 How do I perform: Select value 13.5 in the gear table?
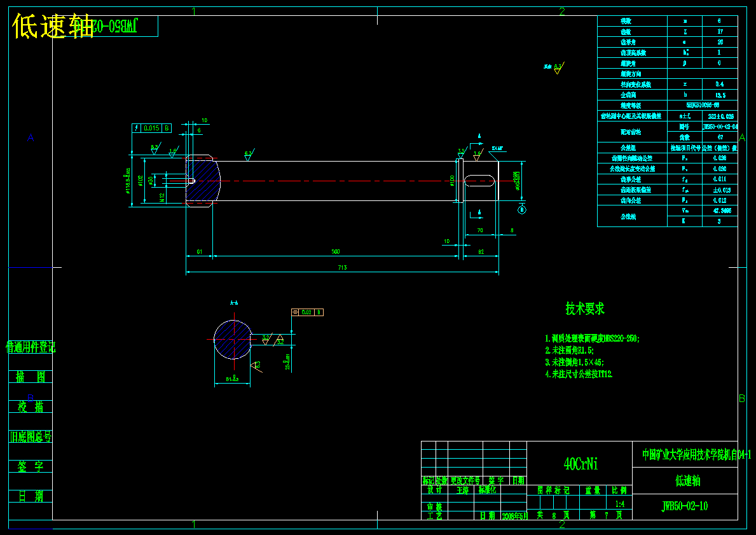click(720, 95)
